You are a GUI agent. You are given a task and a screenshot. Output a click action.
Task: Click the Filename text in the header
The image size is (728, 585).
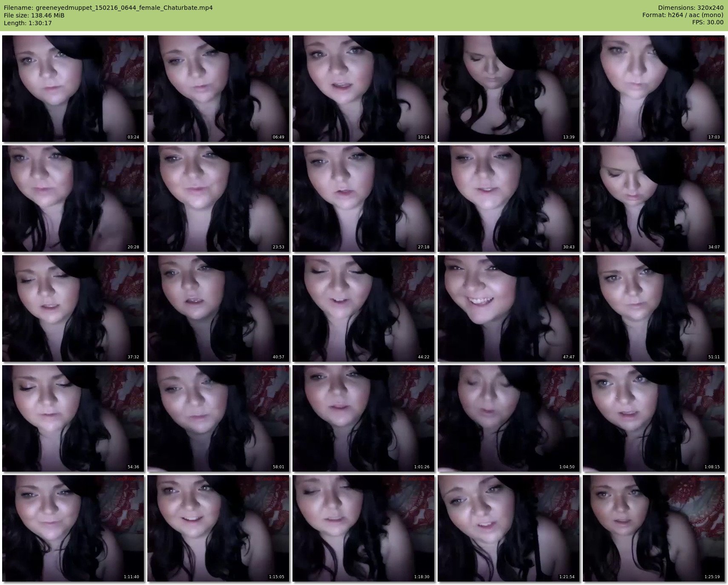(108, 8)
